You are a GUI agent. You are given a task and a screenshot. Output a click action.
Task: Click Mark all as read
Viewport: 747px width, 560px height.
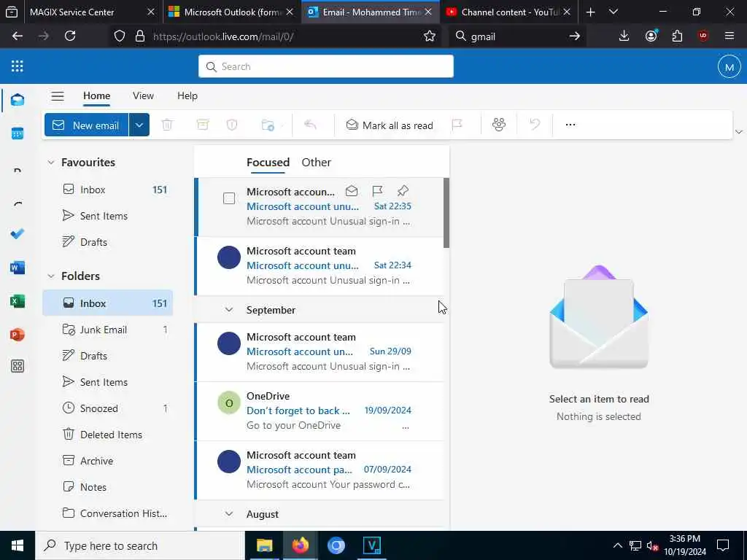coord(390,125)
